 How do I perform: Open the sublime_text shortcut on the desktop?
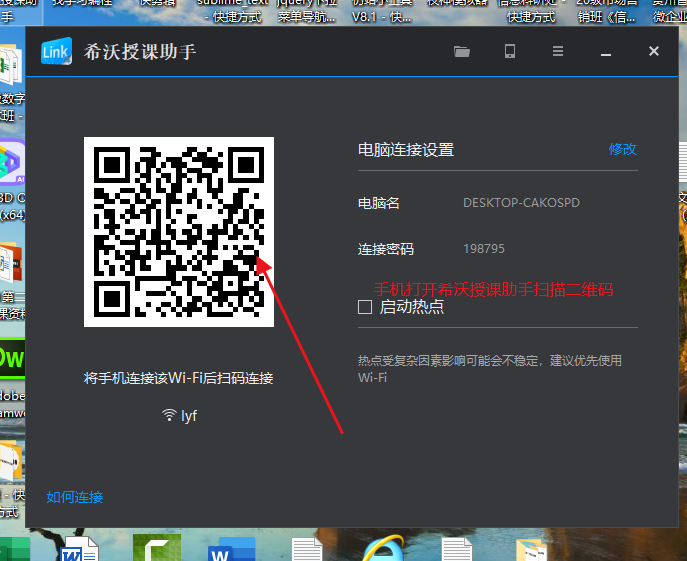233,11
